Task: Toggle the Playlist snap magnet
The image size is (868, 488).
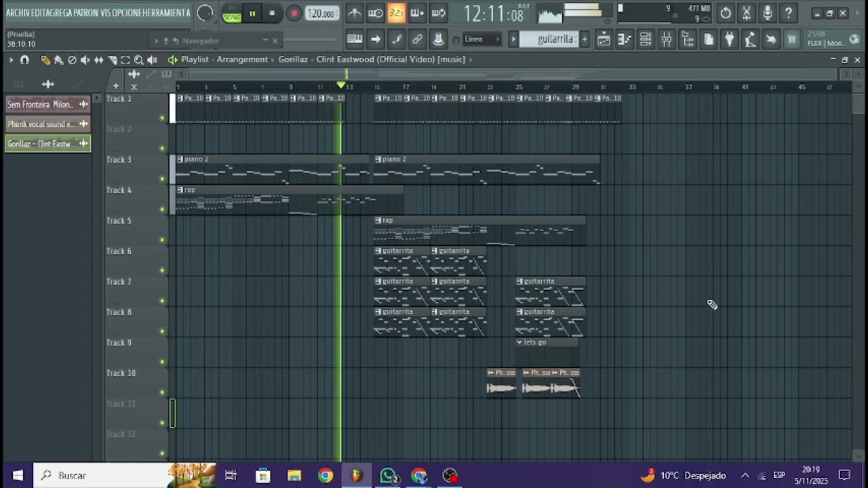Action: [x=24, y=60]
